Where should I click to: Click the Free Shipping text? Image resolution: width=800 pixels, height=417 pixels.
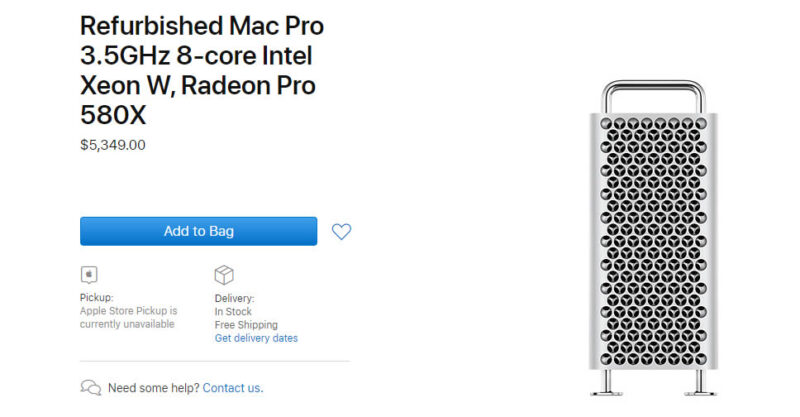(x=246, y=325)
